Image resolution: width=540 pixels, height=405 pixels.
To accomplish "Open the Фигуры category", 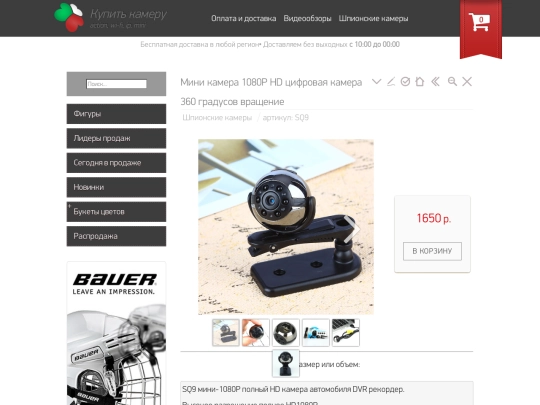I will point(116,114).
